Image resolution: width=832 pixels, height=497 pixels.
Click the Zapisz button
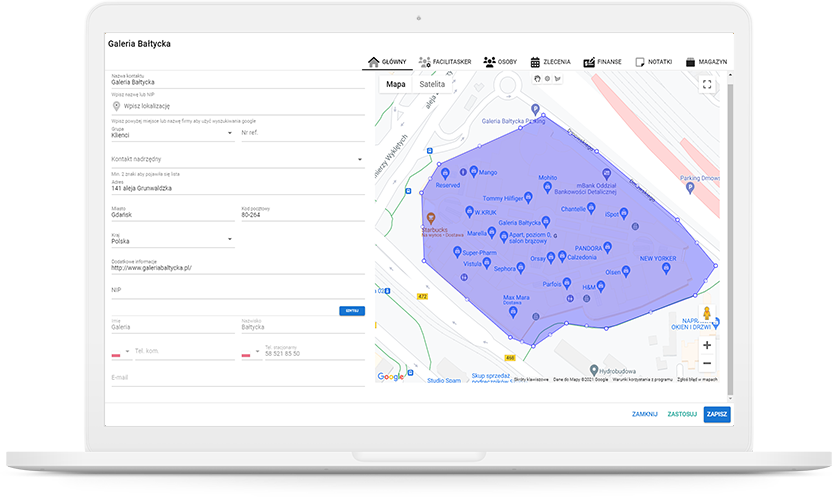coord(716,414)
